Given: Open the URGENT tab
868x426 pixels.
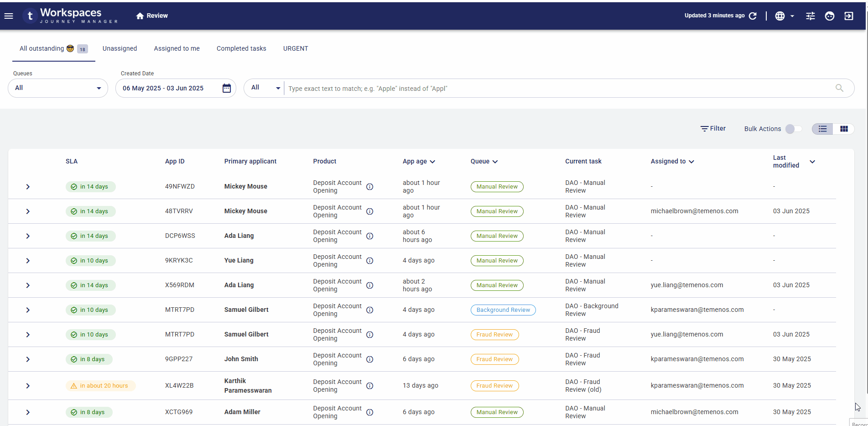Looking at the screenshot, I should tap(296, 48).
